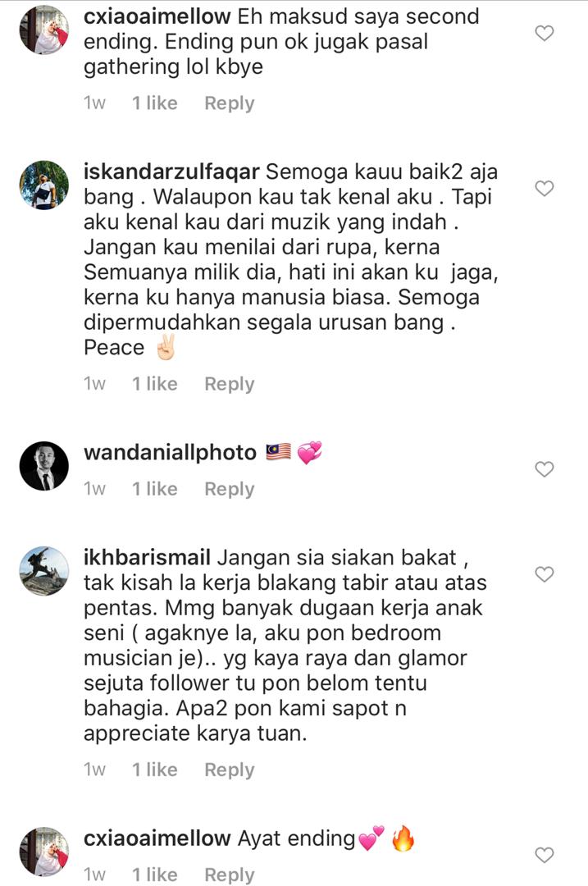Image resolution: width=588 pixels, height=886 pixels.
Task: Reply to the 'second ending' comment
Action: (x=230, y=103)
